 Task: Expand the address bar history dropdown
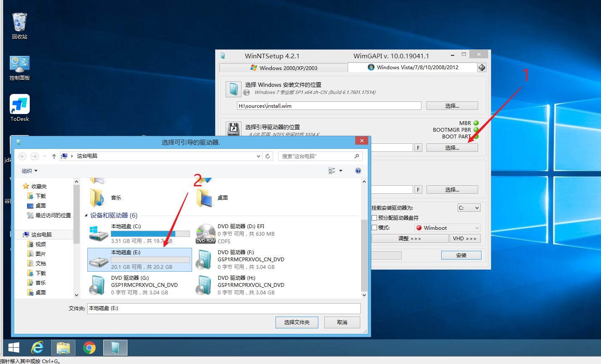coord(258,156)
